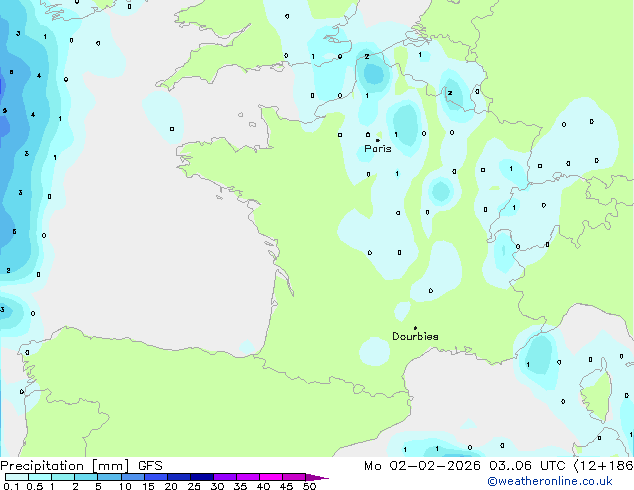Pick the 0.5 mm legend color swatch
This screenshot has height=490, width=634.
[40, 477]
